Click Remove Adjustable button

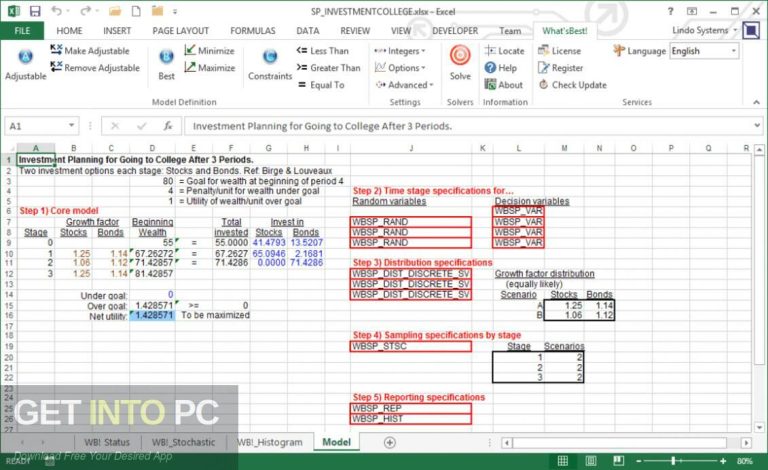[x=95, y=68]
